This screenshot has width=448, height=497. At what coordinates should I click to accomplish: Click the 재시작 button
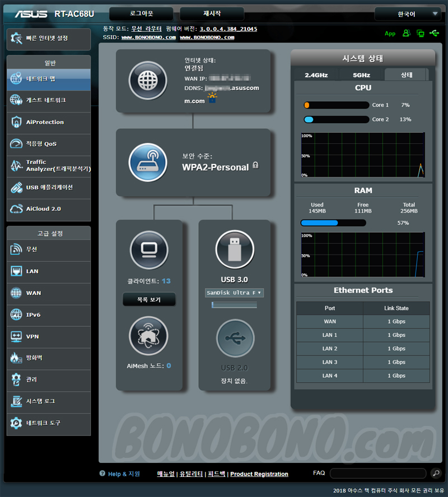tap(212, 13)
